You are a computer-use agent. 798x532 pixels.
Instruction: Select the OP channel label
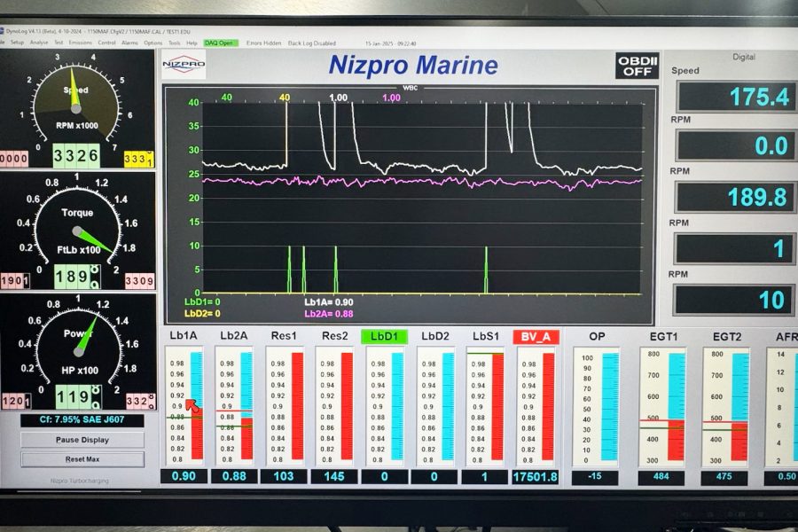pyautogui.click(x=597, y=337)
